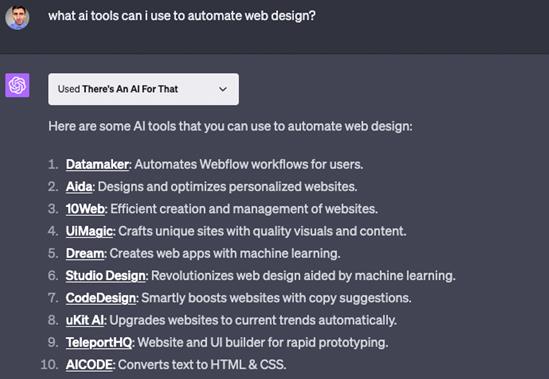Click the user profile avatar photo
The height and width of the screenshot is (379, 549).
17,17
